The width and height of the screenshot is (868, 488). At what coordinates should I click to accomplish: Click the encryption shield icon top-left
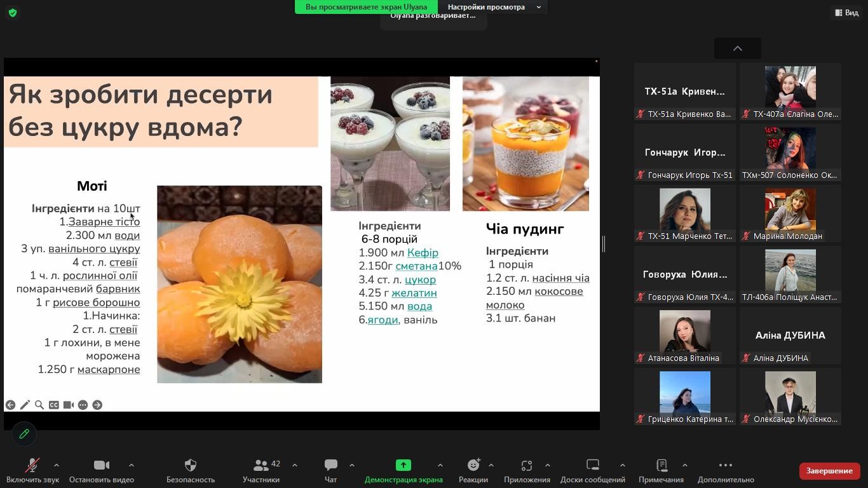pyautogui.click(x=13, y=13)
